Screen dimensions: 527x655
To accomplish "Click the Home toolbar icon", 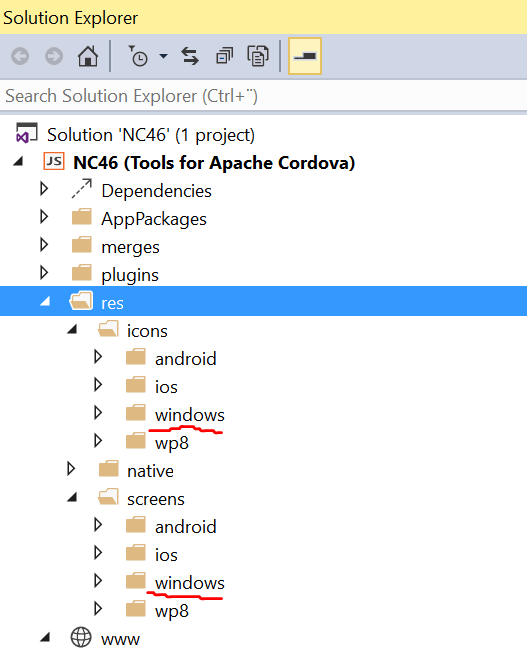I will [88, 56].
